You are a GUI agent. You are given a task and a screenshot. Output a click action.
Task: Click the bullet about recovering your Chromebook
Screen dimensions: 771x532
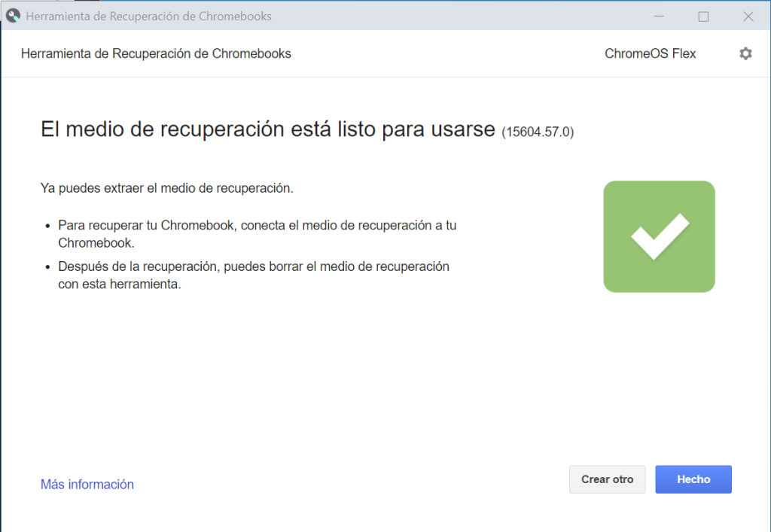(256, 234)
